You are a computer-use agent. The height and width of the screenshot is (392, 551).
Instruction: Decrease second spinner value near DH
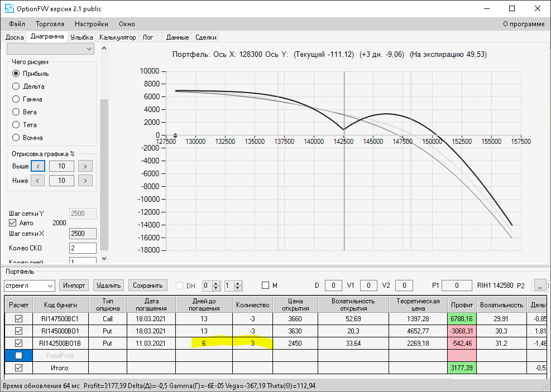tap(238, 288)
